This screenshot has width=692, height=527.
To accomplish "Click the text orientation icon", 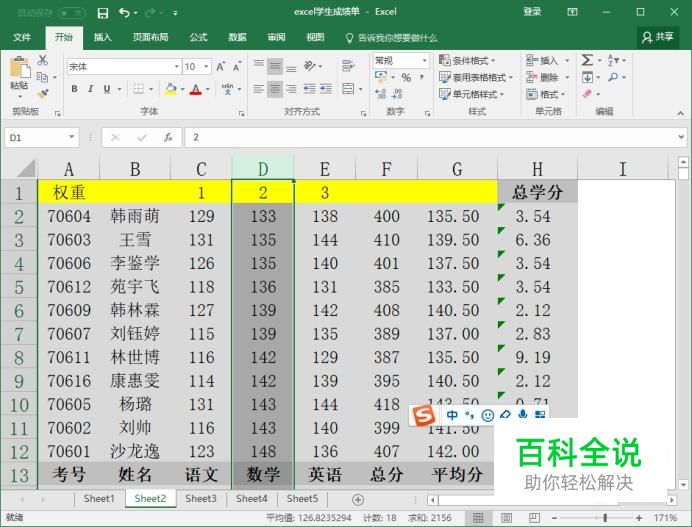I will click(x=310, y=66).
